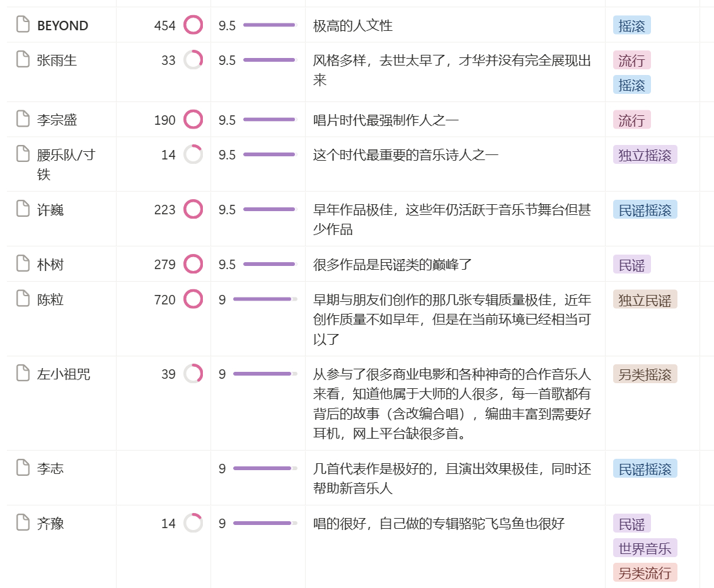Click the comment starting with 从参与了很多商业电影
The width and height of the screenshot is (714, 588).
pyautogui.click(x=452, y=403)
